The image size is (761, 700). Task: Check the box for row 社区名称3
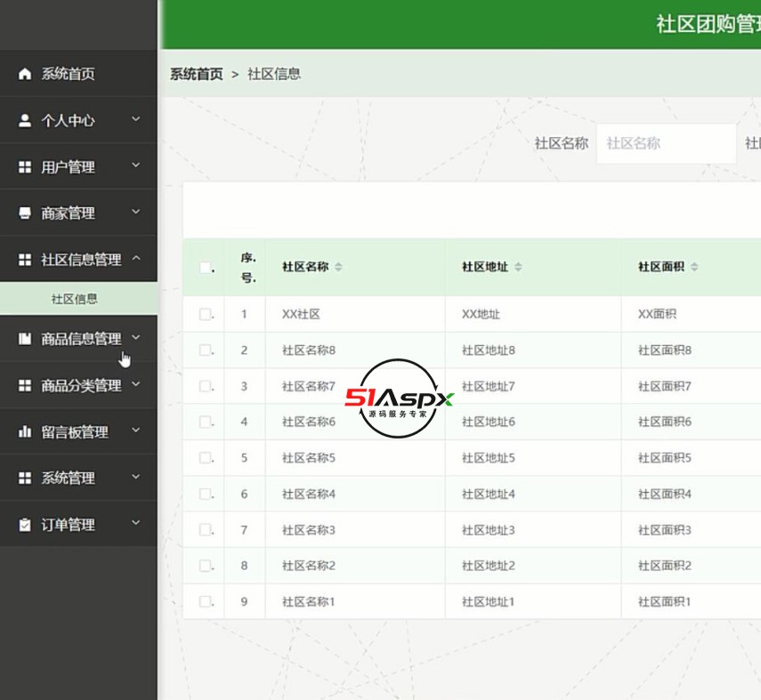point(206,529)
